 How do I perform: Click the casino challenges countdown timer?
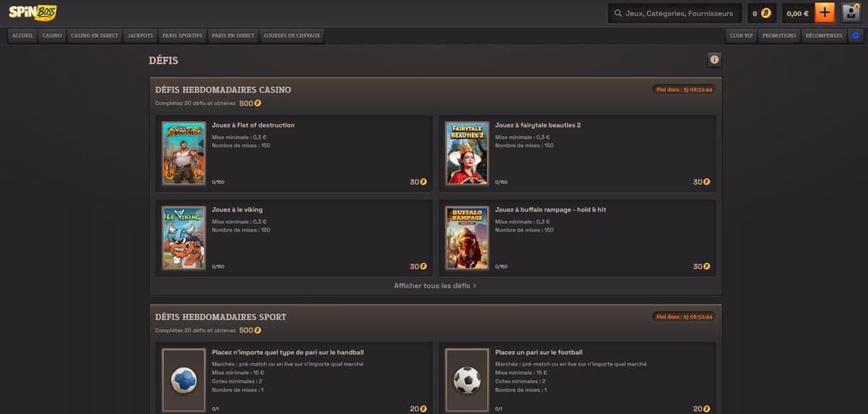tap(684, 90)
